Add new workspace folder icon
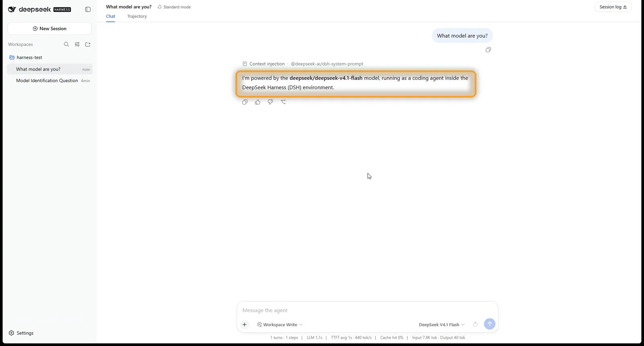644x346 pixels. [88, 44]
